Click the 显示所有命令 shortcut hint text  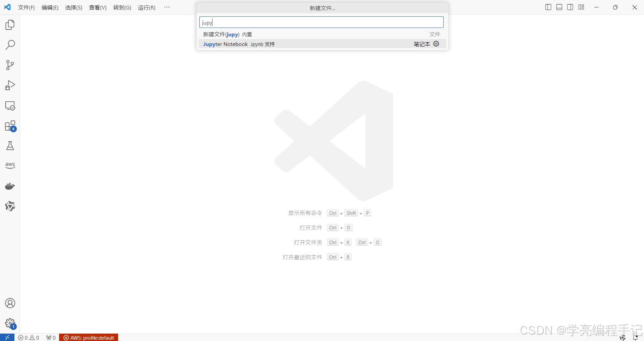click(x=305, y=213)
